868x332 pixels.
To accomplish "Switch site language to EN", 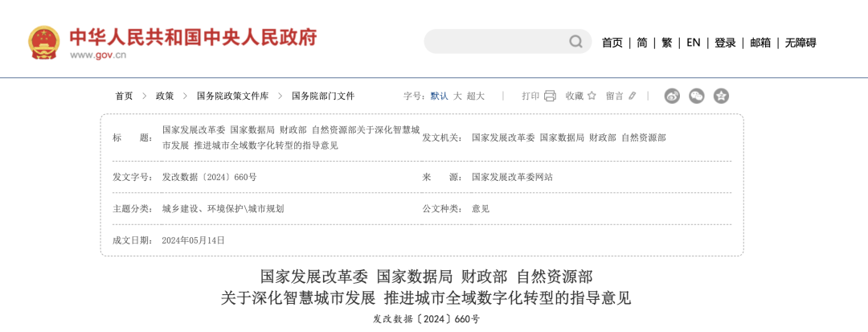I will (693, 43).
